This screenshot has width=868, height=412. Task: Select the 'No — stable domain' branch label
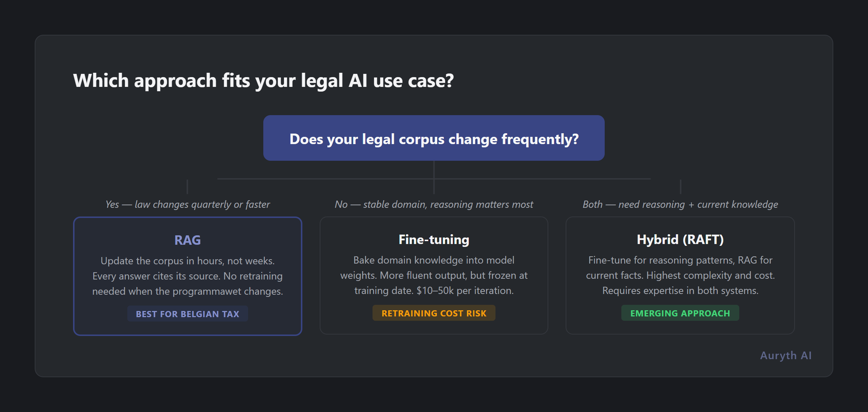click(434, 204)
